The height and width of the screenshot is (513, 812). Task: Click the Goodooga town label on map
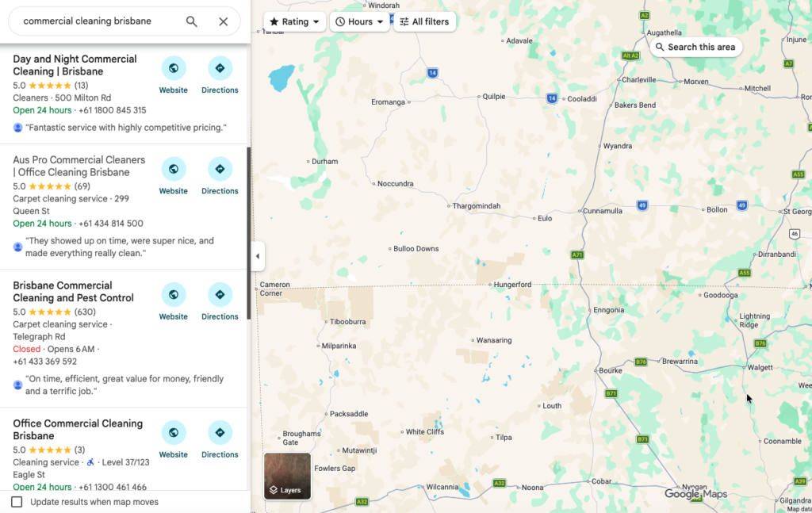(720, 295)
